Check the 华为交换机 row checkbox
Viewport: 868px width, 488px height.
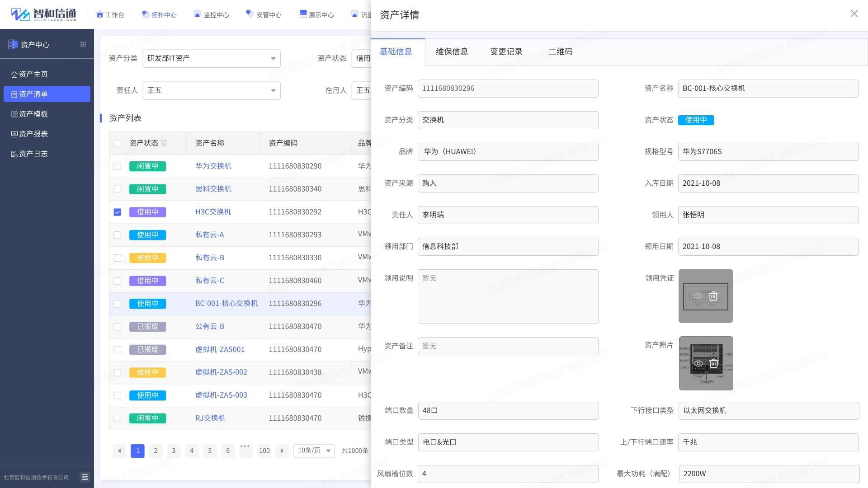(118, 166)
